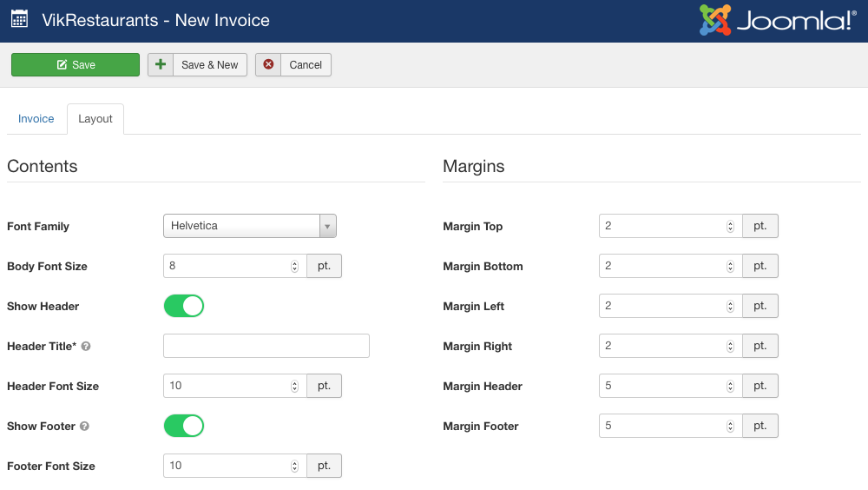Click the Body Font Size stepper arrows
This screenshot has height=490, width=868.
tap(294, 266)
